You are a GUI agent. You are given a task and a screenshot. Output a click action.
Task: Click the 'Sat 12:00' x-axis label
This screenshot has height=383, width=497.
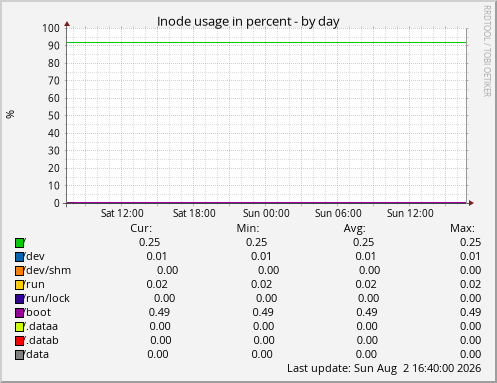[x=122, y=213]
